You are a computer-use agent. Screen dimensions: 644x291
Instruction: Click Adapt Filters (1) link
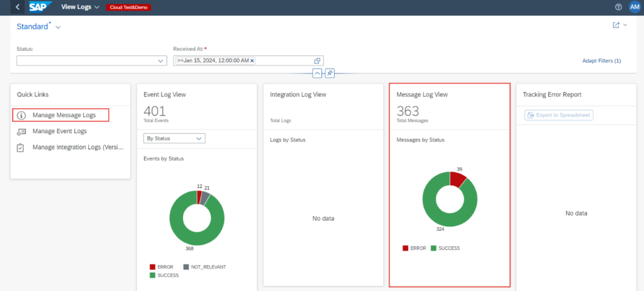point(601,61)
